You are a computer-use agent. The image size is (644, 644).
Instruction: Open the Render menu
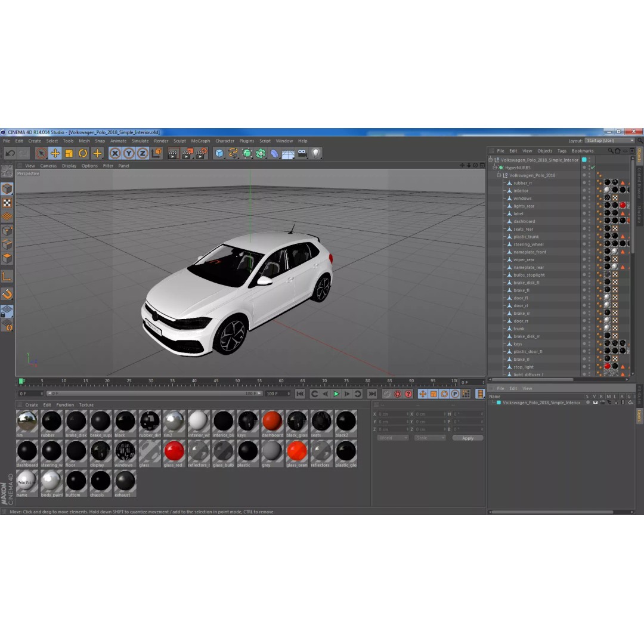pyautogui.click(x=161, y=141)
